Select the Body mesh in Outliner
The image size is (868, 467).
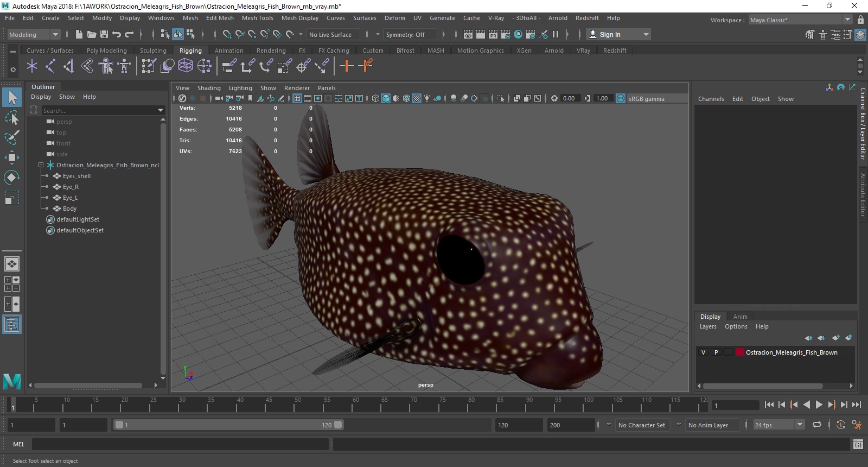coord(69,209)
